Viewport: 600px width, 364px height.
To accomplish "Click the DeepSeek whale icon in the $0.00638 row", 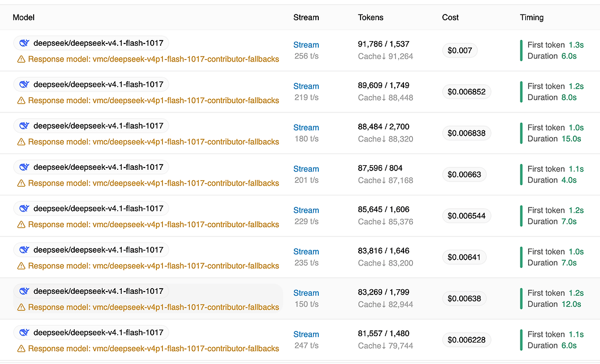I will pyautogui.click(x=24, y=292).
